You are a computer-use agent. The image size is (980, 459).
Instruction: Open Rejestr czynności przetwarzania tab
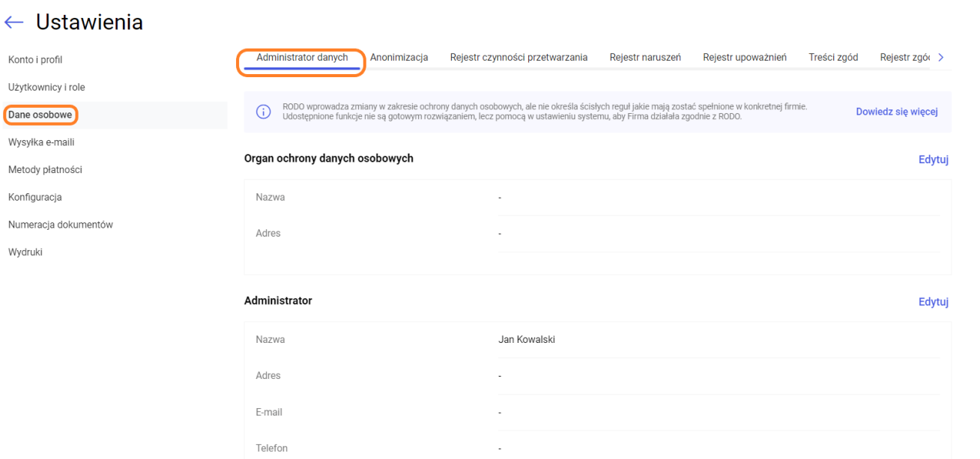[518, 58]
